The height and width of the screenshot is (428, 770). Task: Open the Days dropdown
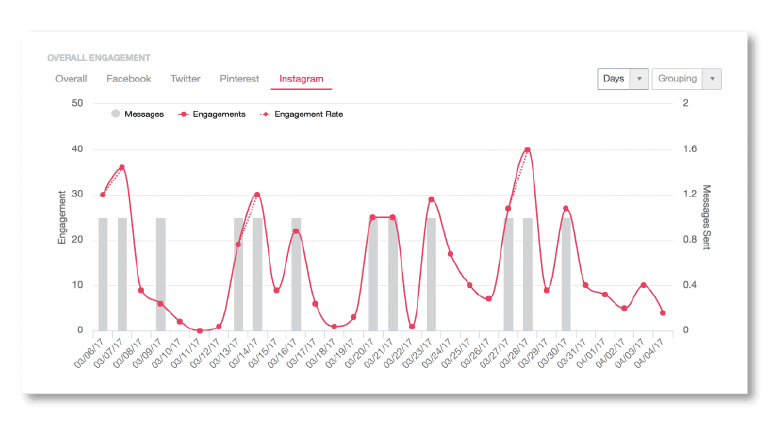tap(622, 79)
